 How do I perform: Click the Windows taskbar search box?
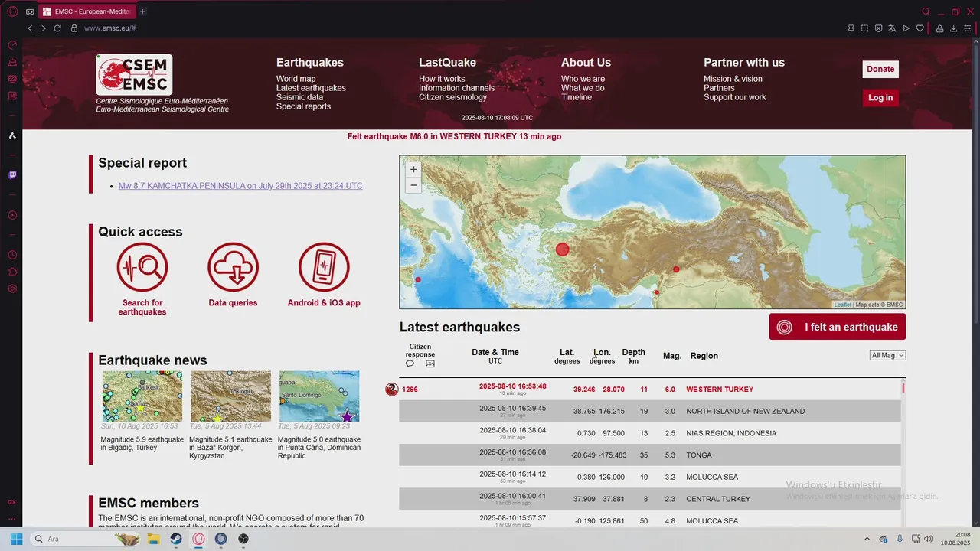84,539
